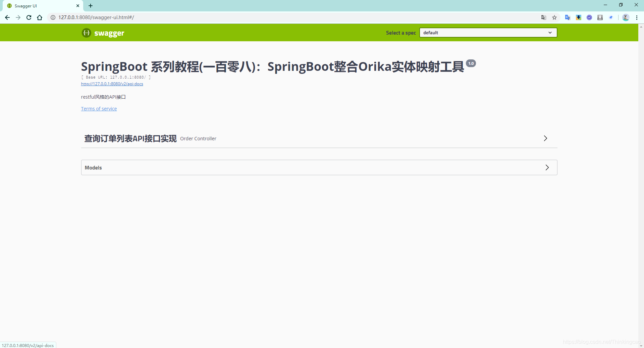The image size is (644, 348).
Task: Open the Chrome three-dot menu
Action: coord(637,17)
